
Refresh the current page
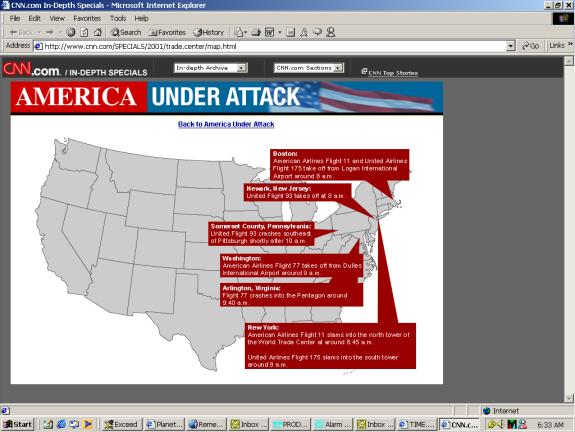(x=84, y=32)
